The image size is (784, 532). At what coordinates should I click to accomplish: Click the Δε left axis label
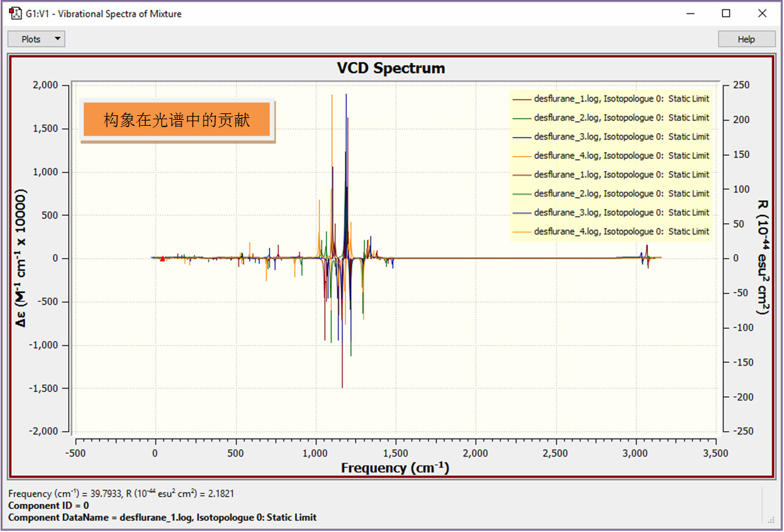tap(20, 259)
